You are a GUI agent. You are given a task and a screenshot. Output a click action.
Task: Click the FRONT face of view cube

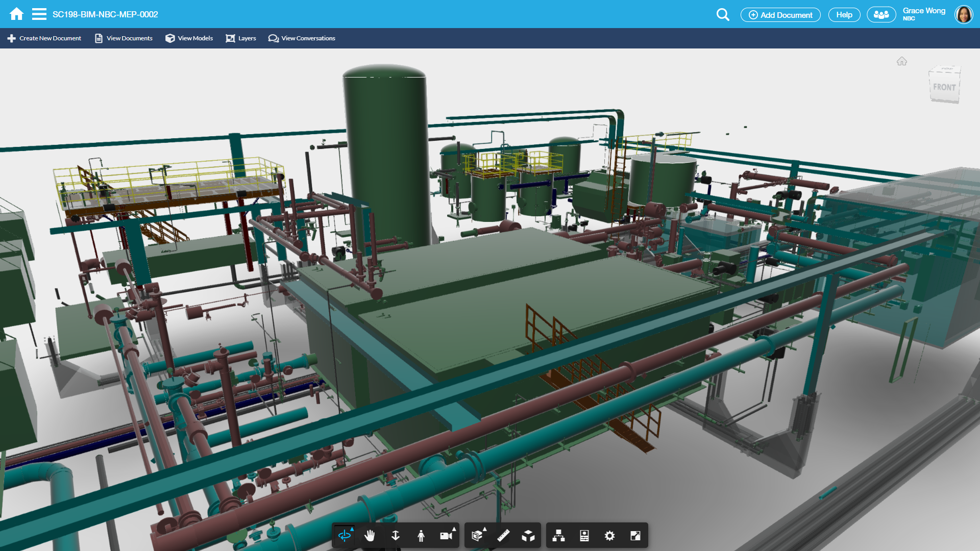pyautogui.click(x=944, y=87)
